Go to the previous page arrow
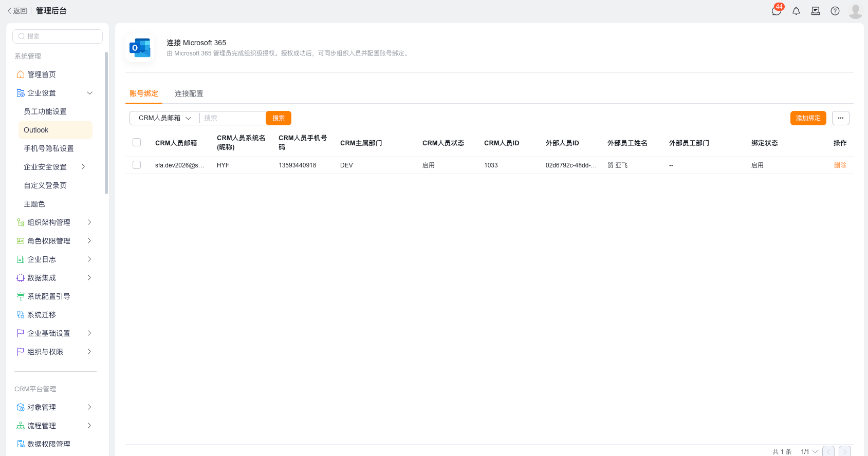Screen dimensions: 868x456 point(828,451)
